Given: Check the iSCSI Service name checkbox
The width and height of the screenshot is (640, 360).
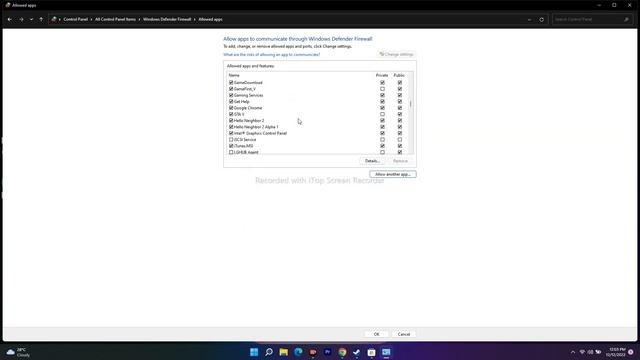Looking at the screenshot, I should tap(231, 140).
